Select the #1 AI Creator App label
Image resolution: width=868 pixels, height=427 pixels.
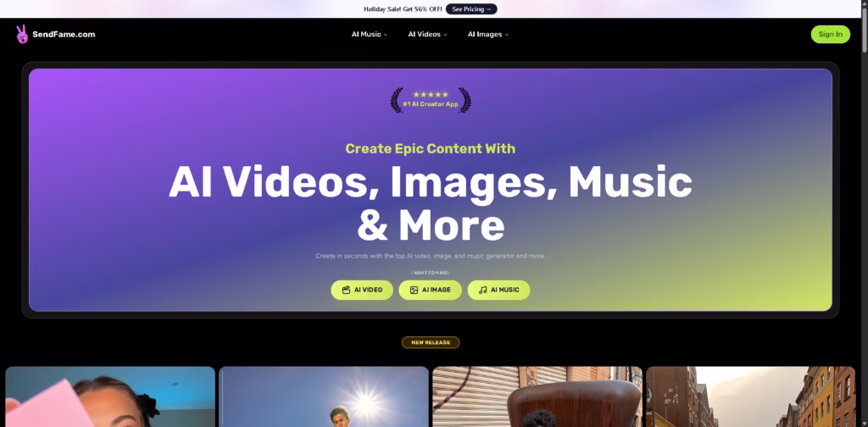pos(431,103)
